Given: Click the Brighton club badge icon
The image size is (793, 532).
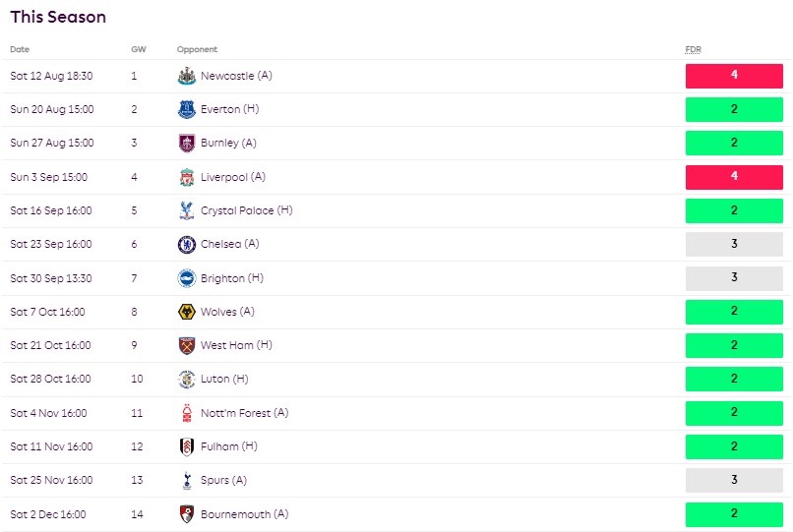Looking at the screenshot, I should 186,278.
